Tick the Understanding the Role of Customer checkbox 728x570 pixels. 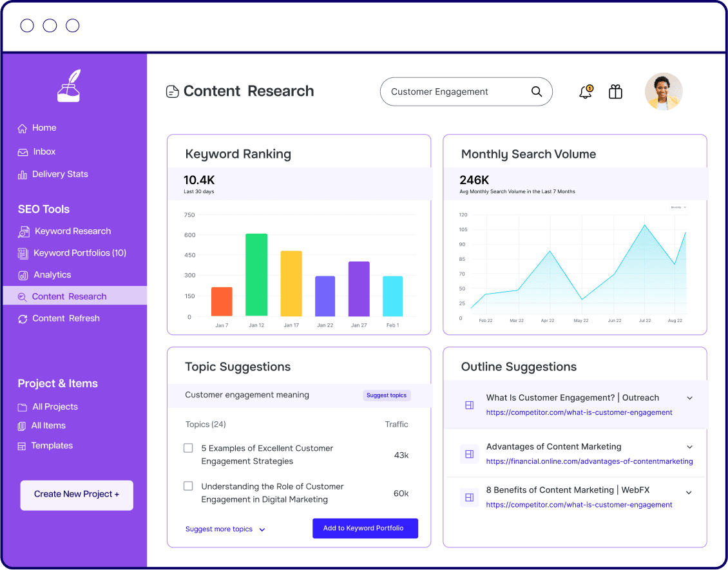pyautogui.click(x=188, y=486)
